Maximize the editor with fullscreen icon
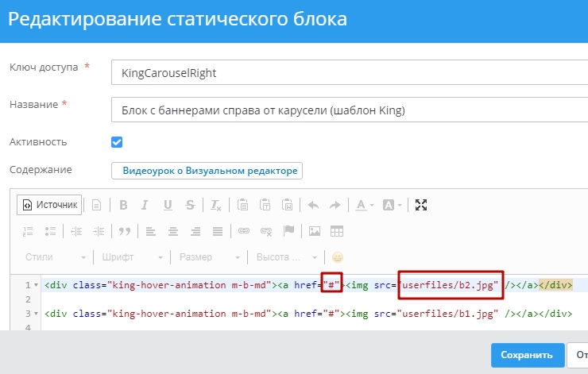This screenshot has height=374, width=588. pos(421,205)
